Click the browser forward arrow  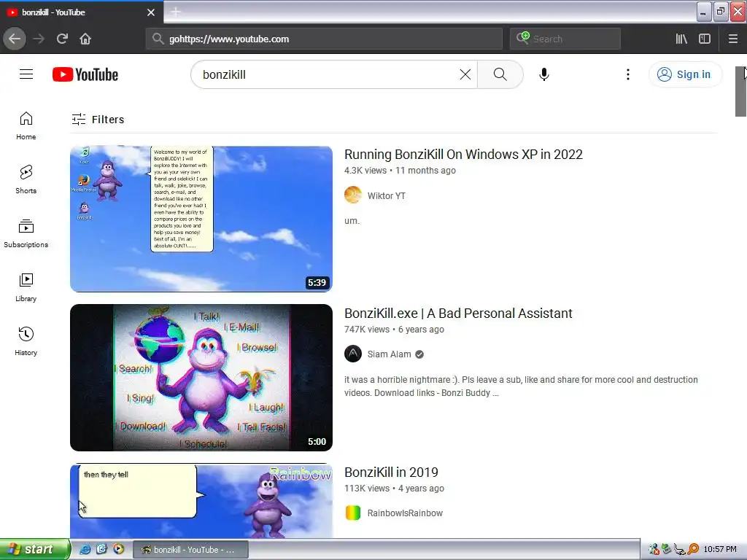point(39,39)
